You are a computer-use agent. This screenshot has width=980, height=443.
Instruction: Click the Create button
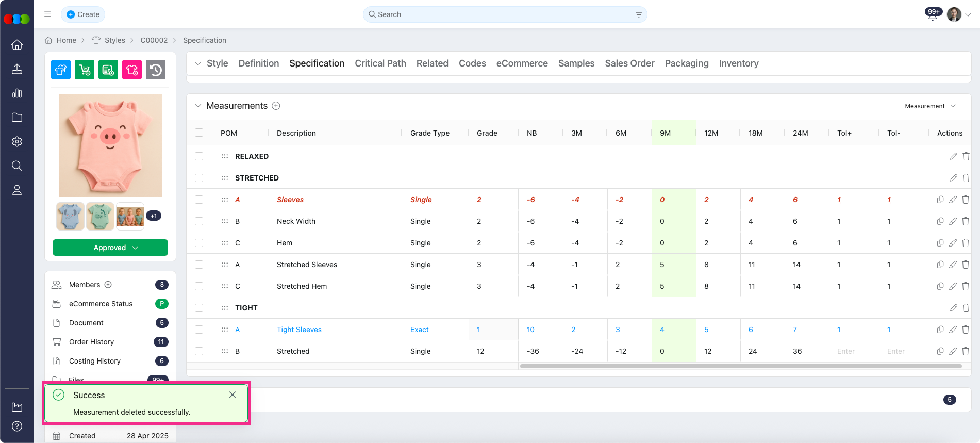(83, 14)
